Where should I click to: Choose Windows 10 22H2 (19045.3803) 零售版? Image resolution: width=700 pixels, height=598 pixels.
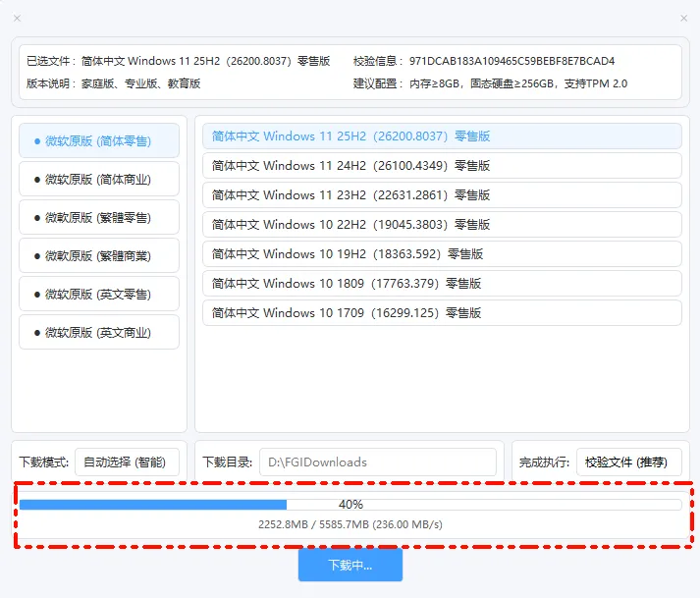(x=442, y=225)
